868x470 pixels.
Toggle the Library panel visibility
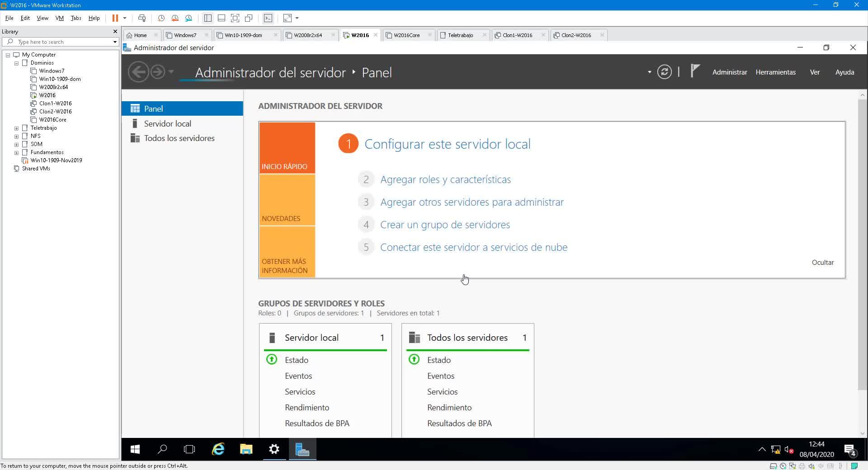pos(208,18)
